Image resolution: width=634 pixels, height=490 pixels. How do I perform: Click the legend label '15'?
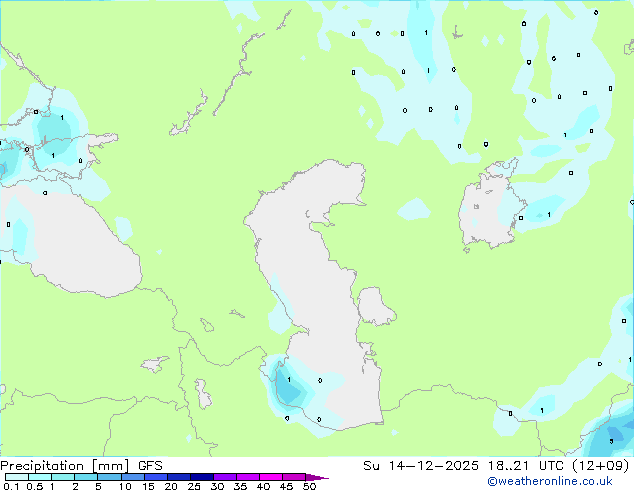[148, 486]
